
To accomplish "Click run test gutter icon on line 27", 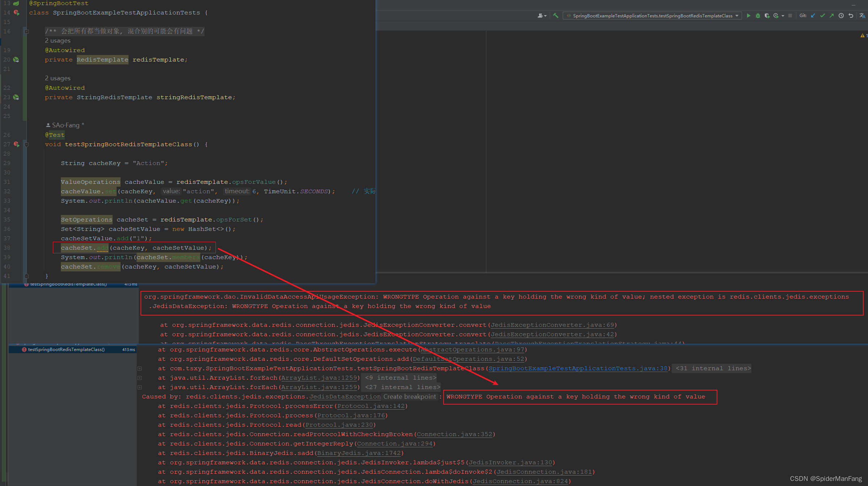I will pos(16,144).
